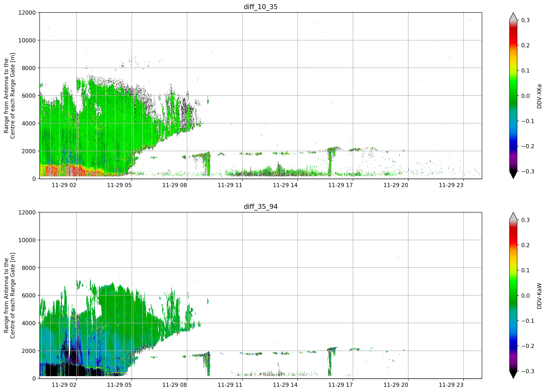This screenshot has height=392, width=546.
Task: Click the red low-altitude patch in the top plot
Action: coord(65,170)
